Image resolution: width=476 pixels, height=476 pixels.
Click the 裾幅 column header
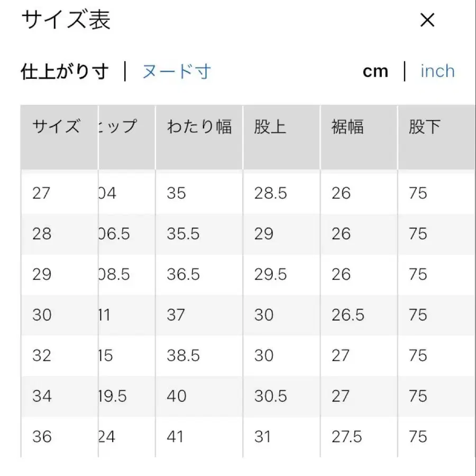pos(346,126)
